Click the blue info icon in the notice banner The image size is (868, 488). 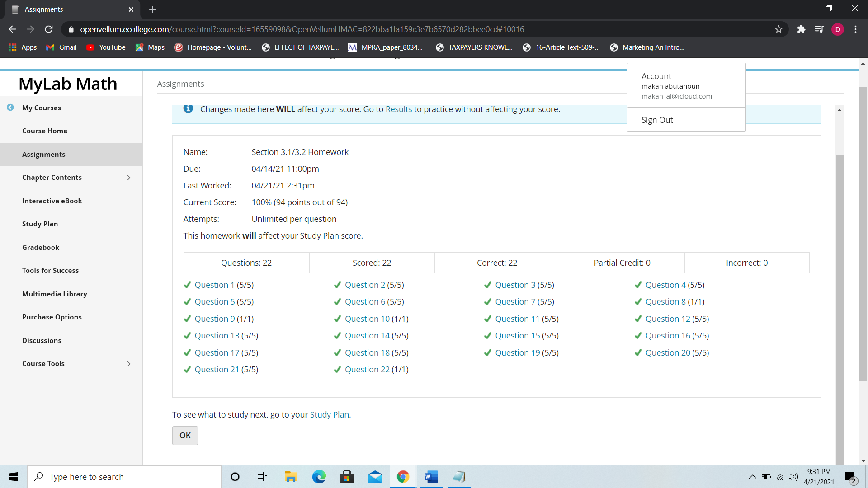pyautogui.click(x=188, y=108)
